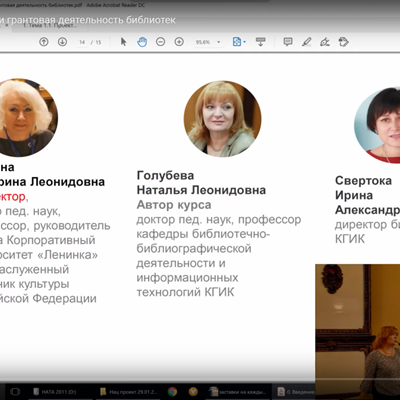Open the Sign document tool
Image resolution: width=400 pixels, height=400 pixels.
(x=325, y=42)
